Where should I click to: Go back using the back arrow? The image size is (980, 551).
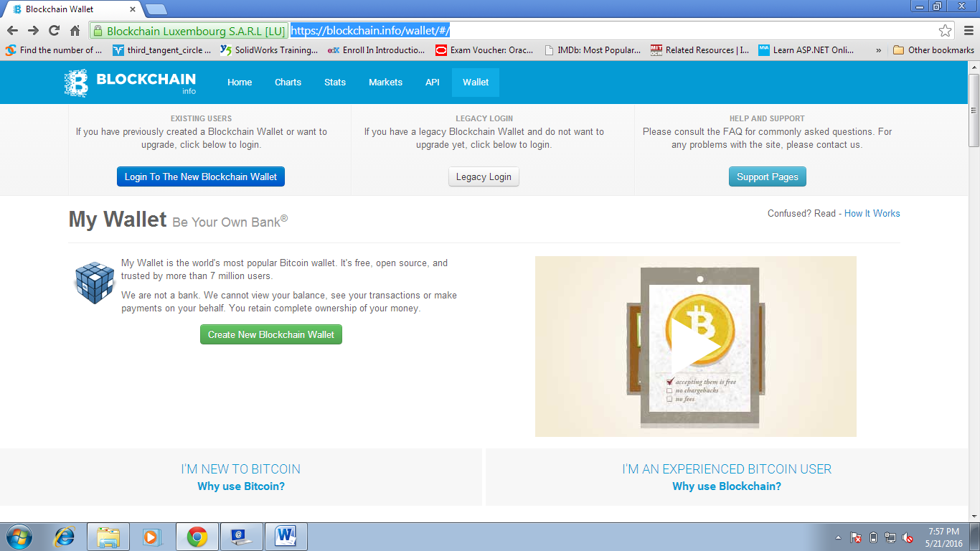coord(12,30)
